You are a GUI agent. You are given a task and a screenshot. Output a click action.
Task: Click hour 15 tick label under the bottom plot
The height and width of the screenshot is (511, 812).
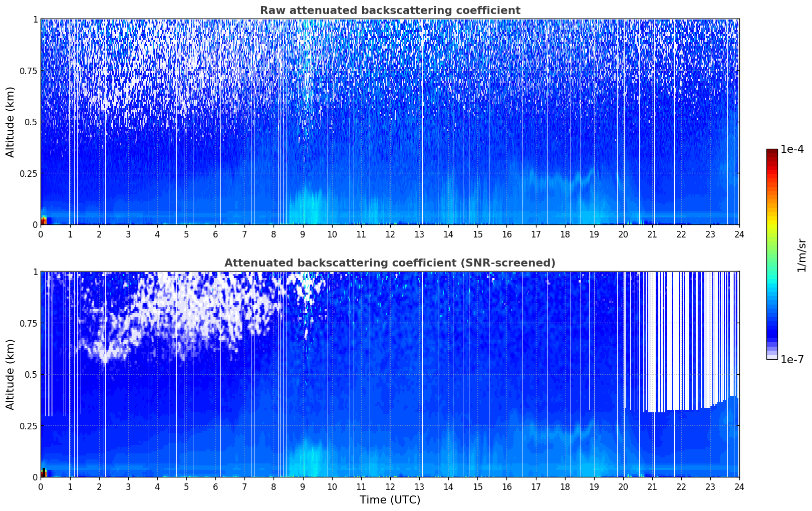[x=477, y=486]
